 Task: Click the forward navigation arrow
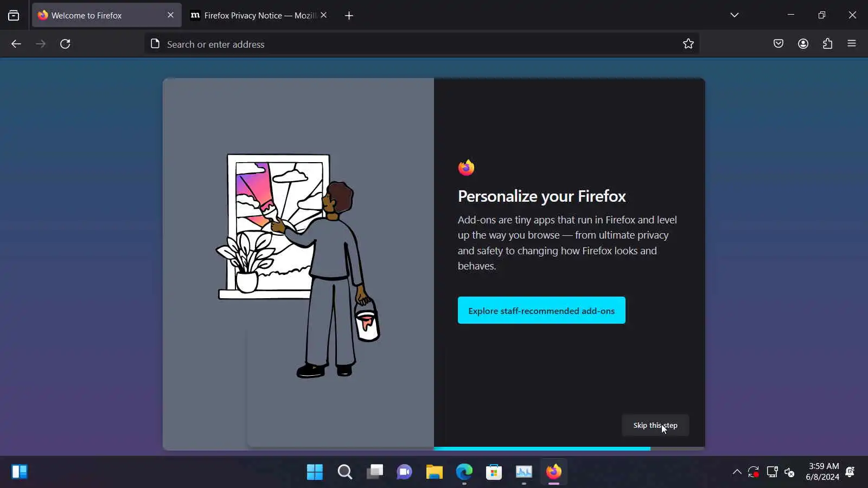pyautogui.click(x=41, y=44)
